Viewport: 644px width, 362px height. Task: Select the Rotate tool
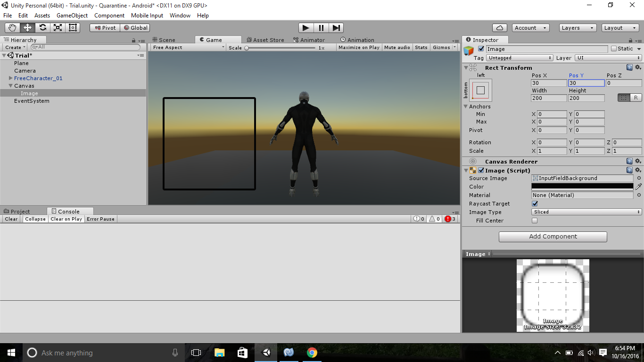coord(42,28)
